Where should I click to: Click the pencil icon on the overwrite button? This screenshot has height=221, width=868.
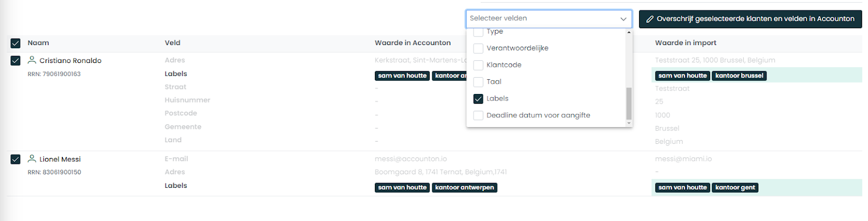tap(650, 19)
